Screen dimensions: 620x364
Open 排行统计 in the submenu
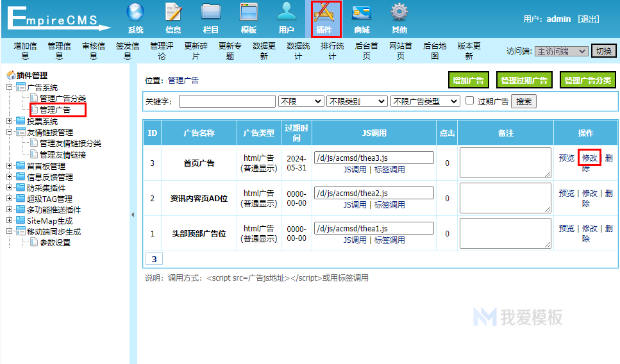pyautogui.click(x=333, y=51)
